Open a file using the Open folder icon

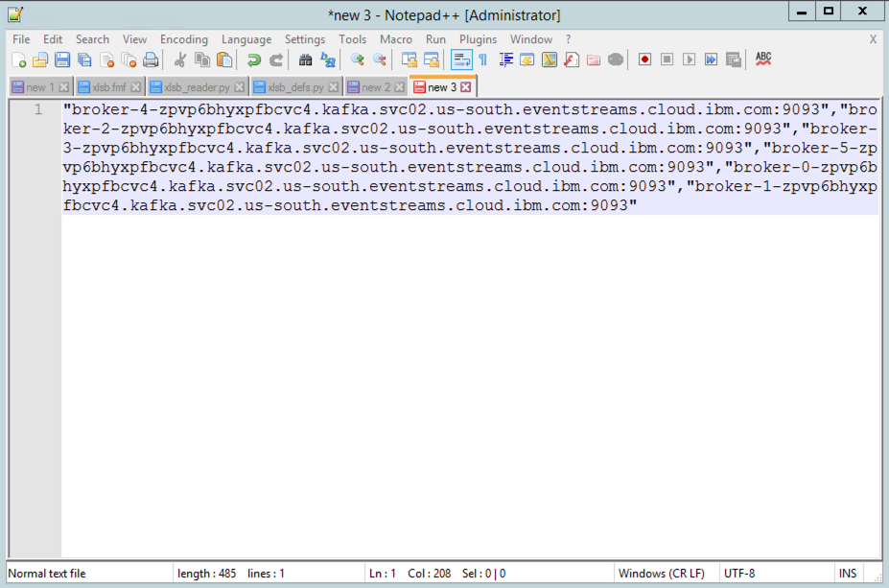click(40, 59)
